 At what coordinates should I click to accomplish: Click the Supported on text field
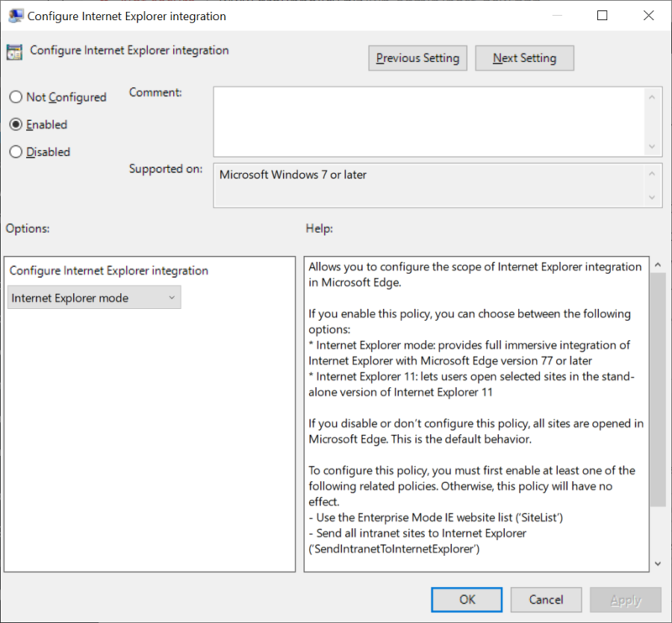coord(428,185)
